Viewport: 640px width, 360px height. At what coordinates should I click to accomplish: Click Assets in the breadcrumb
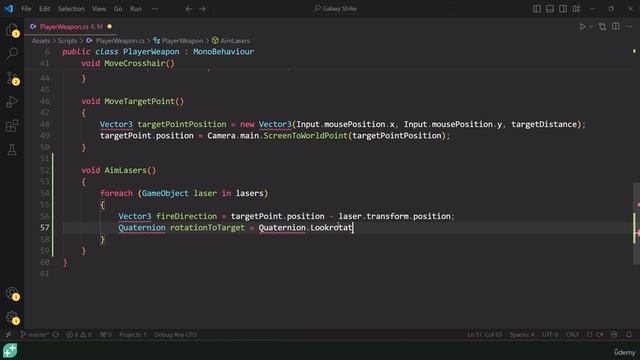[x=40, y=41]
